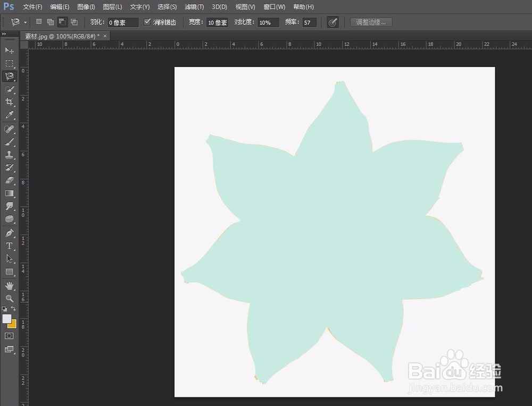Open the 文字(Y) menu

coord(139,7)
